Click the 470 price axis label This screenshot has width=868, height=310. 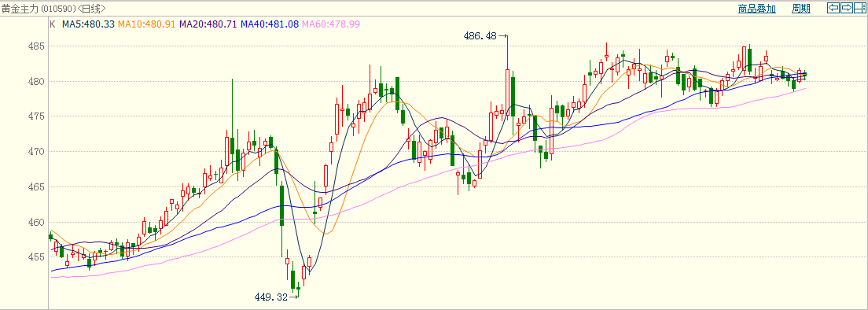coord(35,152)
